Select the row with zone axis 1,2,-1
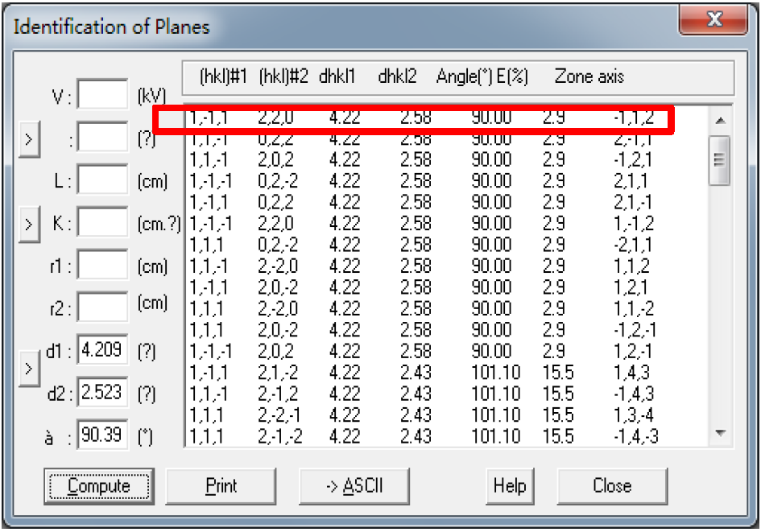 point(445,352)
